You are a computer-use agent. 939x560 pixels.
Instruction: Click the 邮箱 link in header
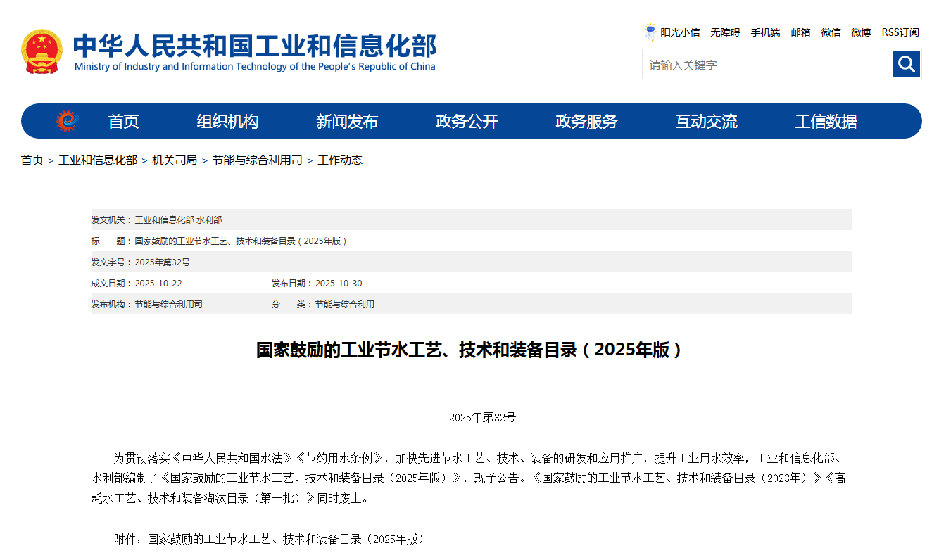pos(800,32)
